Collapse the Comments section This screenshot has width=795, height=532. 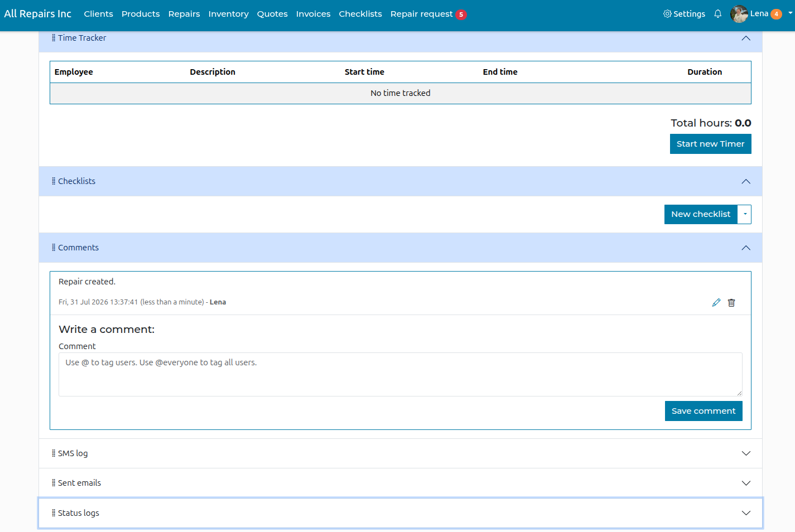point(746,248)
